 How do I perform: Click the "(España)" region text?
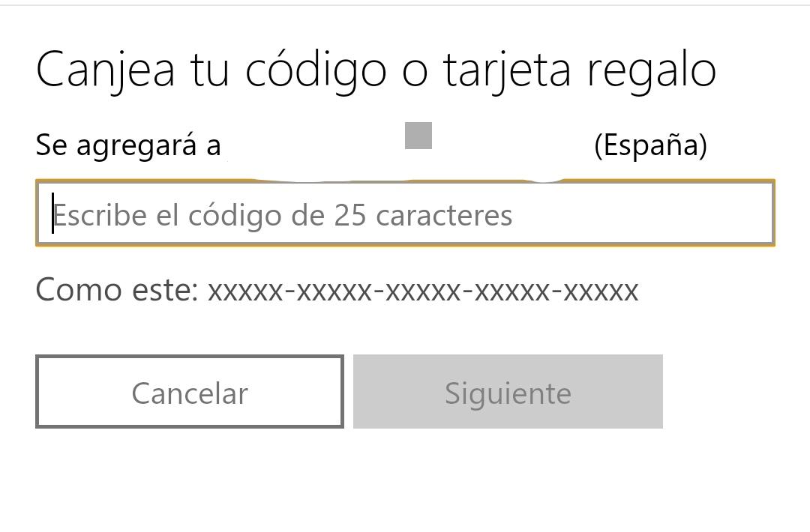click(x=650, y=145)
